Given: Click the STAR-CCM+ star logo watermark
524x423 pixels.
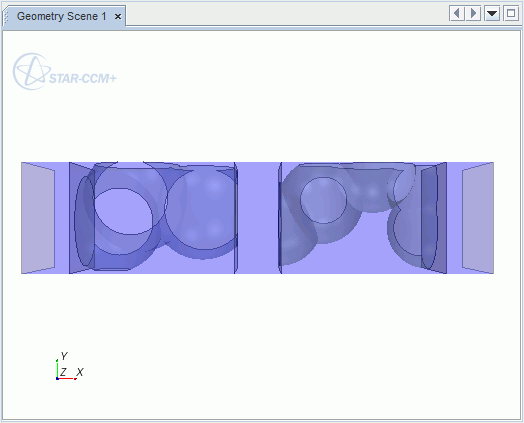Looking at the screenshot, I should (x=32, y=72).
